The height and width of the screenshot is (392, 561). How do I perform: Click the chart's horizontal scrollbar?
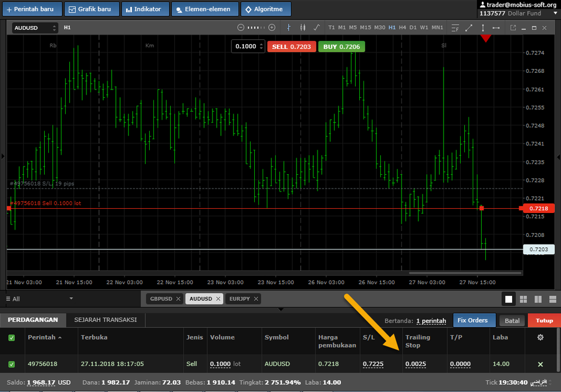pyautogui.click(x=465, y=273)
